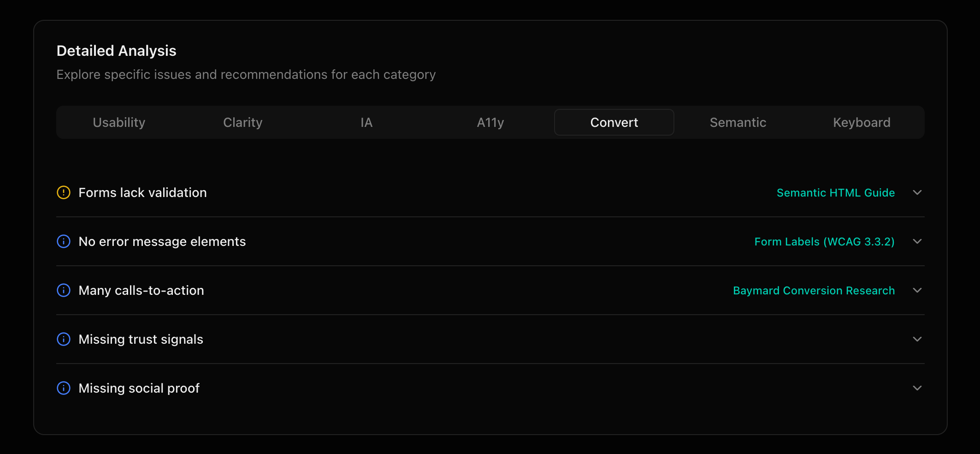Expand the Forms lack validation chevron
Viewport: 980px width, 454px height.
(x=917, y=192)
